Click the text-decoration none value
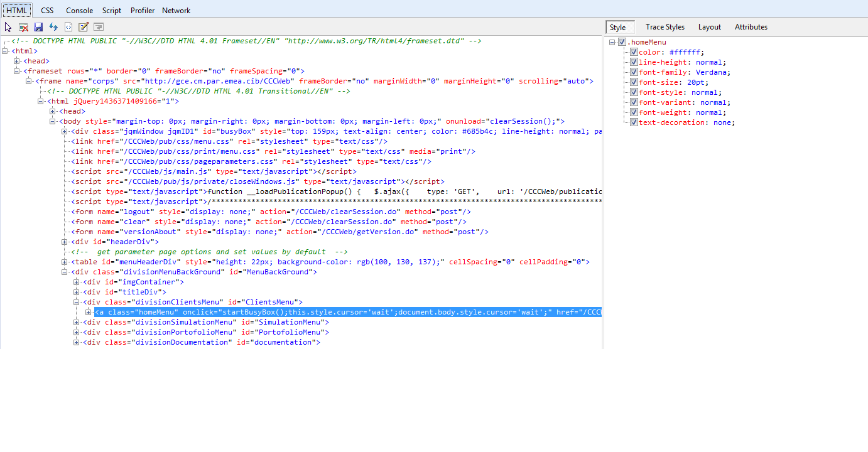The height and width of the screenshot is (452, 868). coord(722,122)
